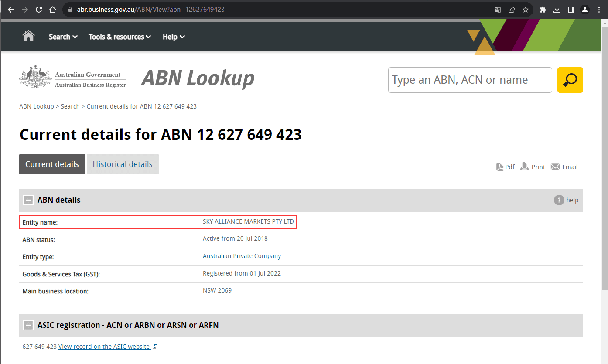The height and width of the screenshot is (364, 608).
Task: Click the translate page icon
Action: 497,9
